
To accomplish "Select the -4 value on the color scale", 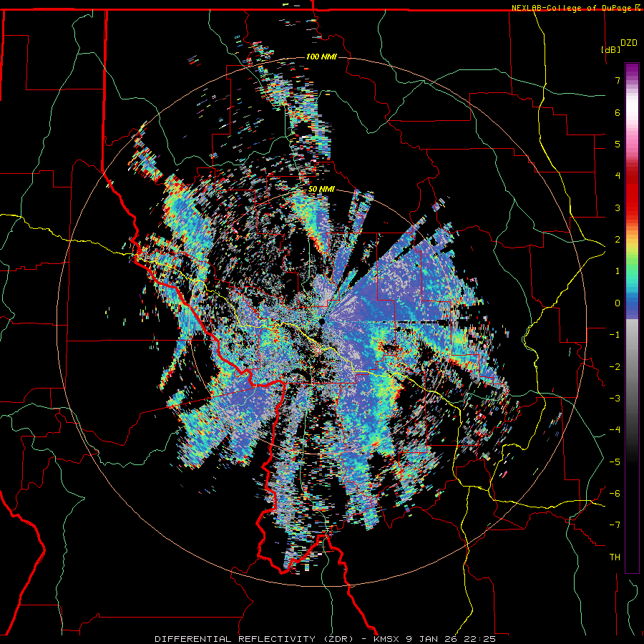I will (x=615, y=430).
